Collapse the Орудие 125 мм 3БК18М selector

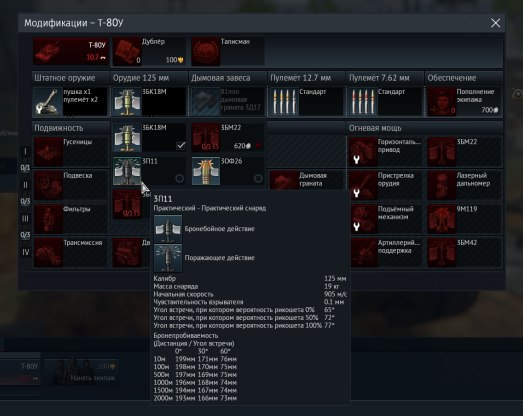[x=149, y=102]
